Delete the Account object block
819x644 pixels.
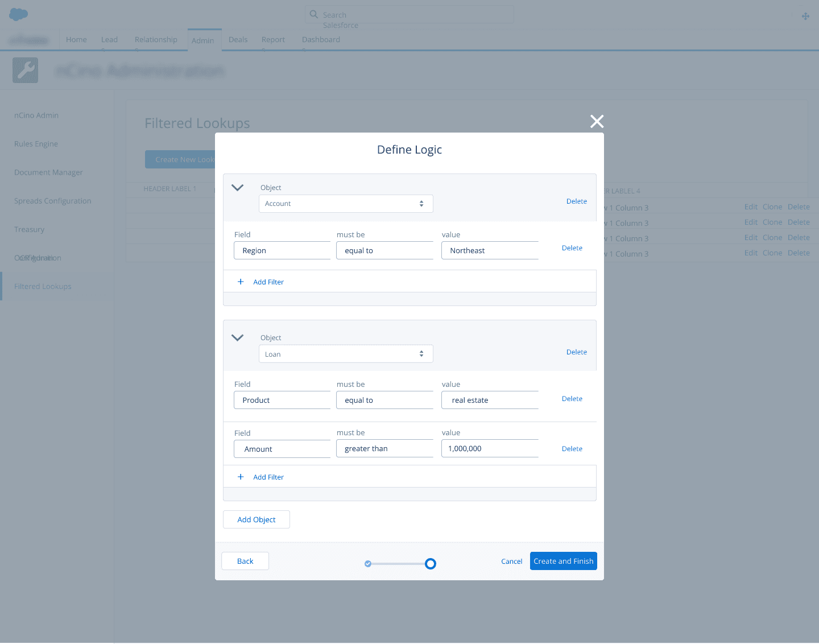(577, 201)
